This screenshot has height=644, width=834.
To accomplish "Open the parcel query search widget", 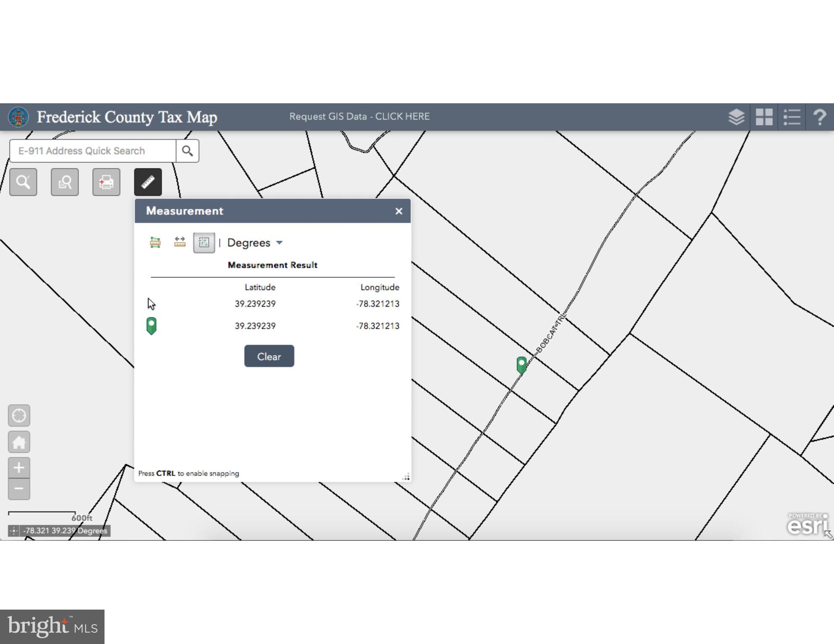I will coord(65,182).
